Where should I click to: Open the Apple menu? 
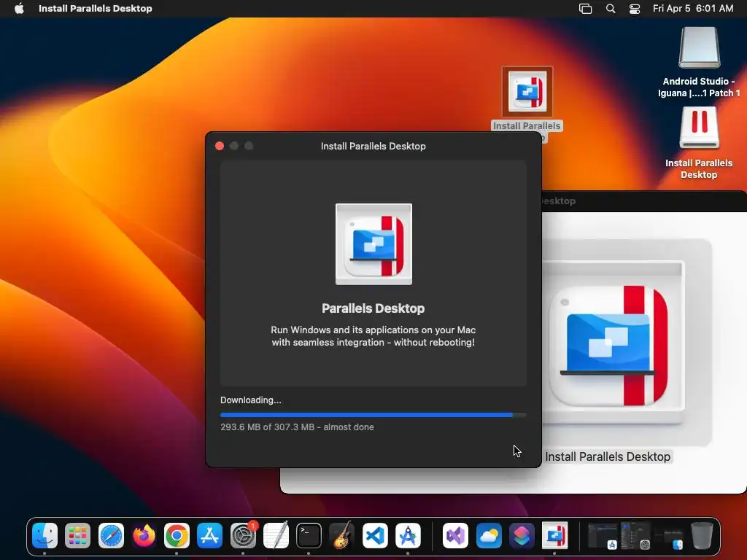pyautogui.click(x=19, y=9)
